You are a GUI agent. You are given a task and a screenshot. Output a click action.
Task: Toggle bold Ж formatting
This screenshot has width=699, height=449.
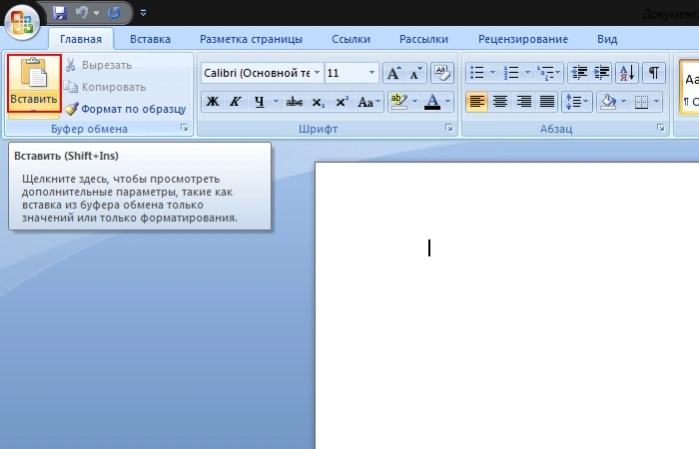[213, 102]
